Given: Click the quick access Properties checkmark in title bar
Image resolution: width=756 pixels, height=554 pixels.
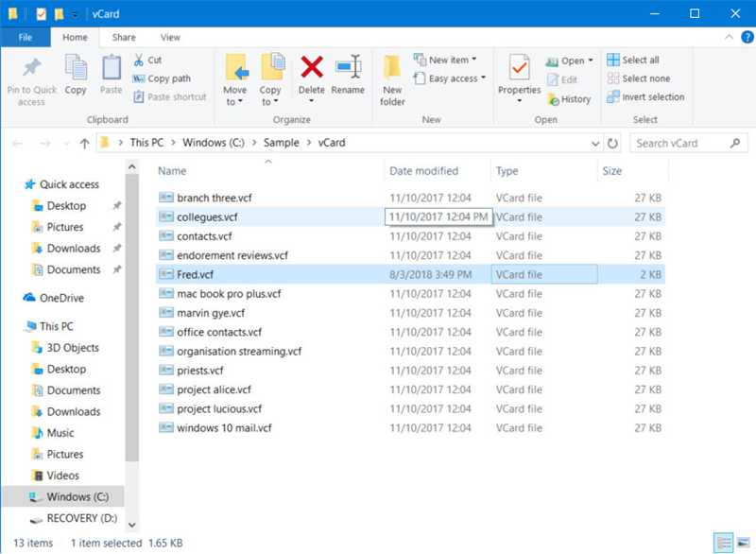Looking at the screenshot, I should (41, 14).
